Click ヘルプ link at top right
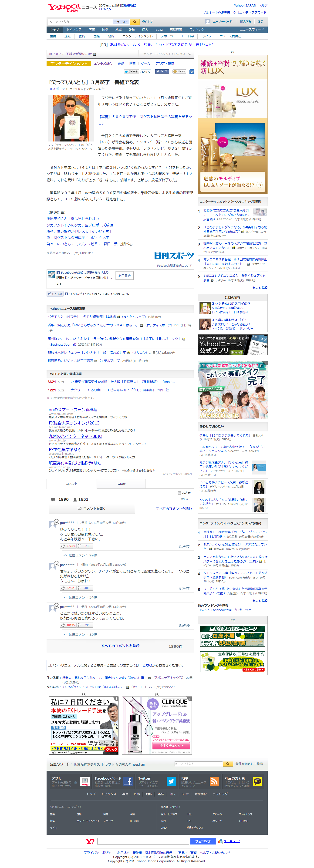The image size is (314, 868). [263, 5]
